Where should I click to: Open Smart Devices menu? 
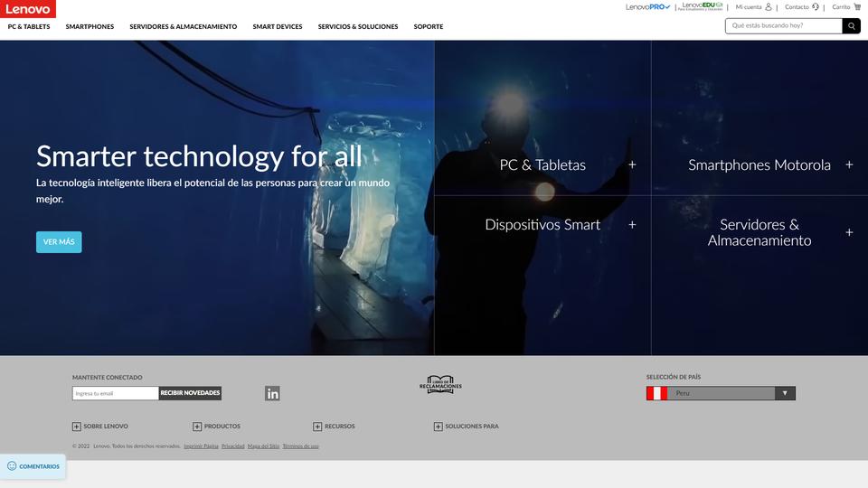(278, 26)
